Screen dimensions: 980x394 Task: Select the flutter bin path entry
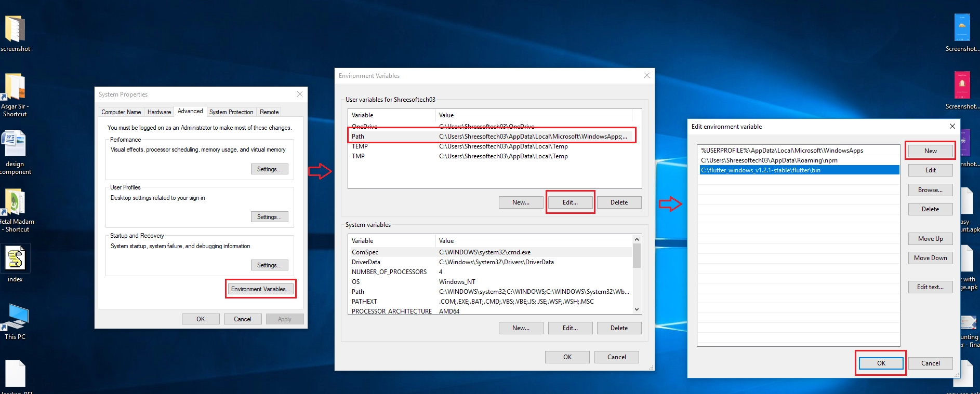coord(798,170)
